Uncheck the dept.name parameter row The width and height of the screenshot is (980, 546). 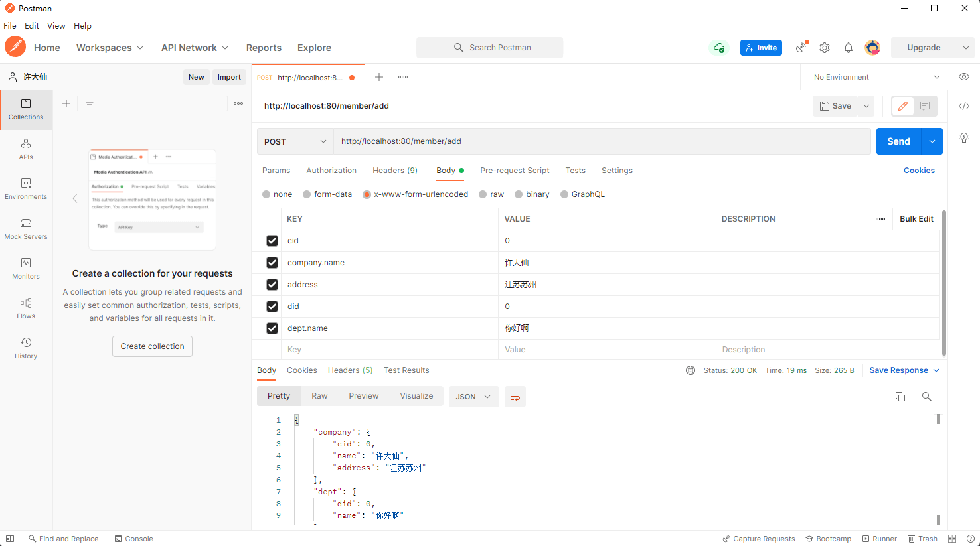272,328
